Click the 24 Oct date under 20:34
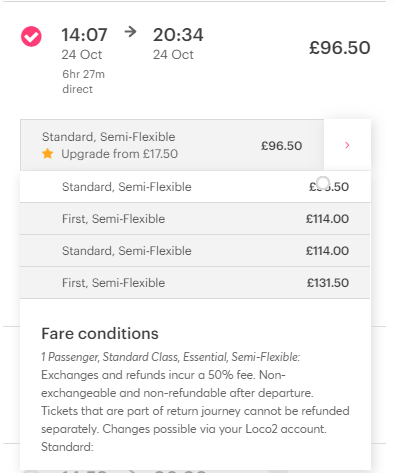The width and height of the screenshot is (395, 473). [173, 55]
